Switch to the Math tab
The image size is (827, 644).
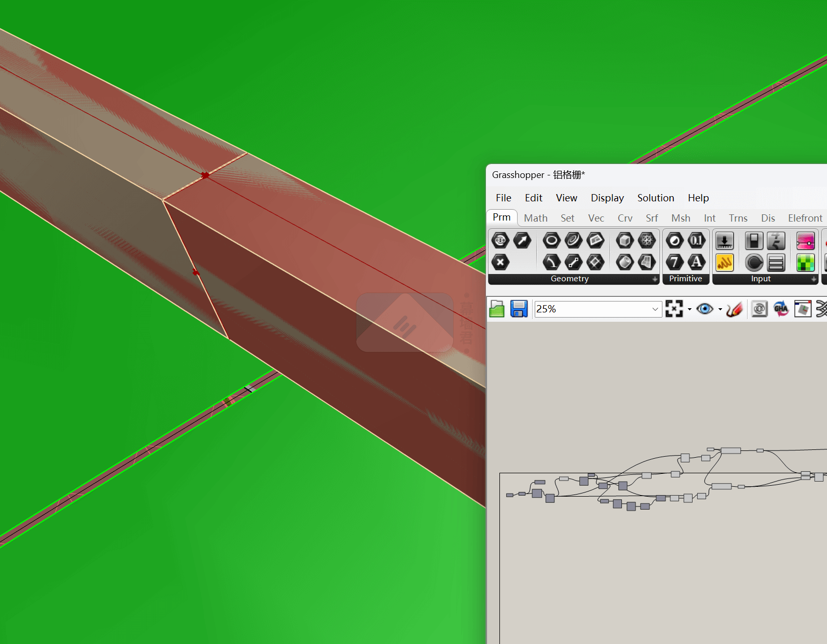coord(535,218)
